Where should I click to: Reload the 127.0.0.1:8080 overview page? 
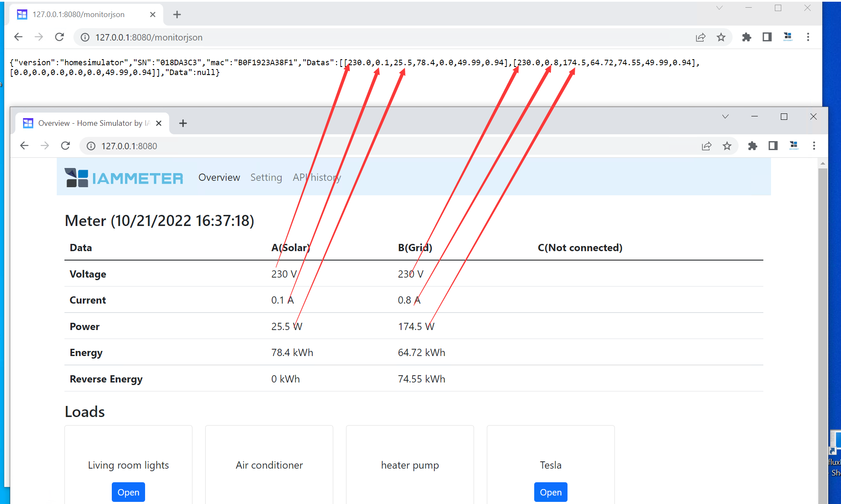pyautogui.click(x=65, y=146)
